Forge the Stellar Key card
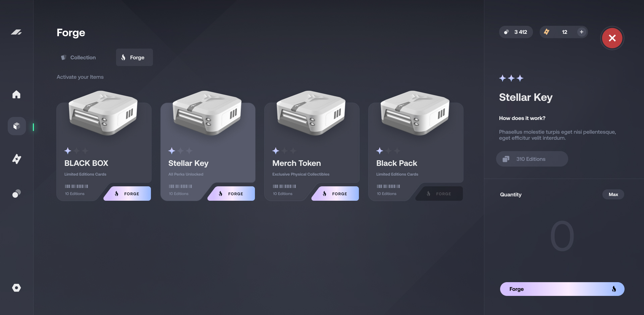 pos(231,194)
